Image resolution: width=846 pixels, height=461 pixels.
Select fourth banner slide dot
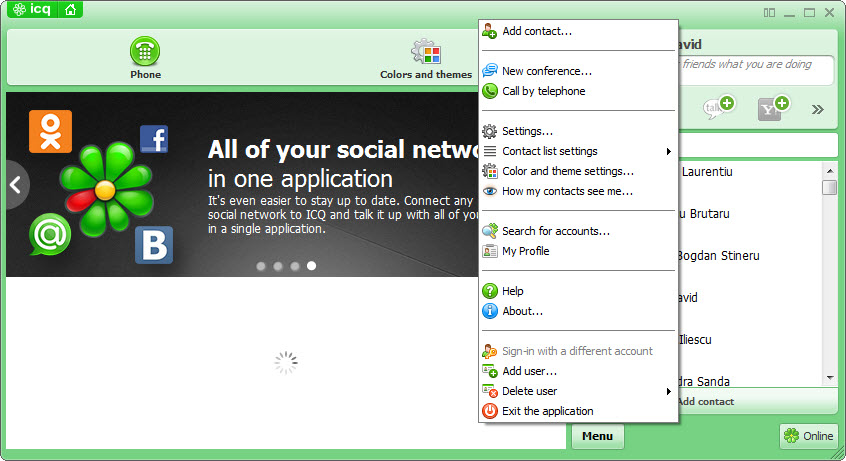click(x=311, y=266)
